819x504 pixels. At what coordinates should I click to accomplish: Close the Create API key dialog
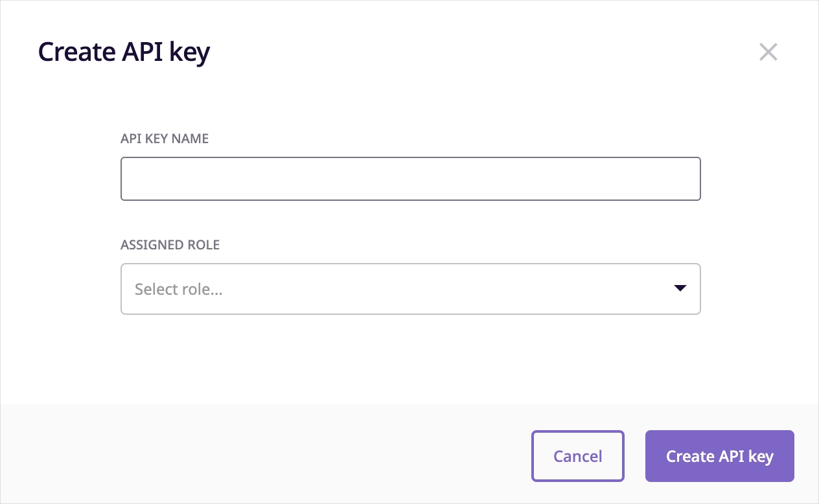click(x=768, y=52)
